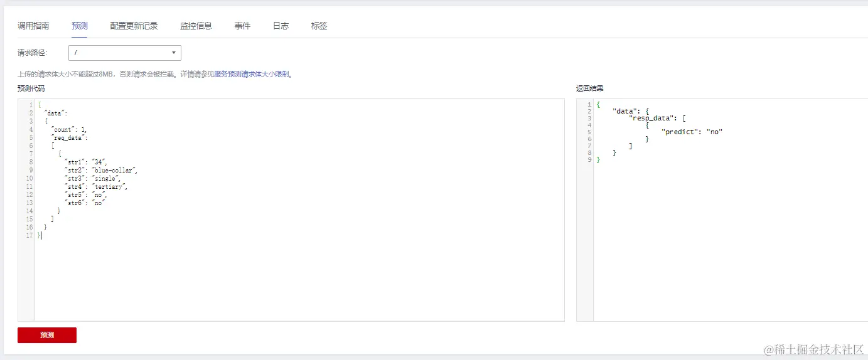Click the "str3": "single" line
The image size is (868, 360).
point(92,178)
